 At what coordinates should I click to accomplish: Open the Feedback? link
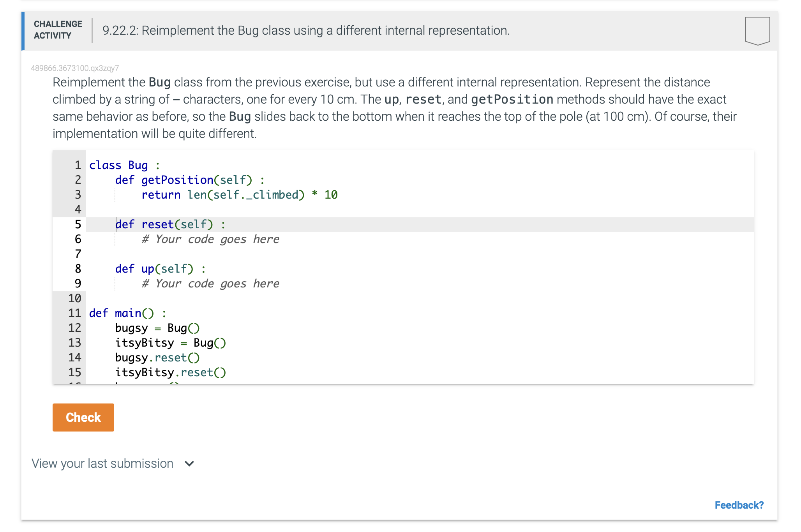[x=739, y=505]
